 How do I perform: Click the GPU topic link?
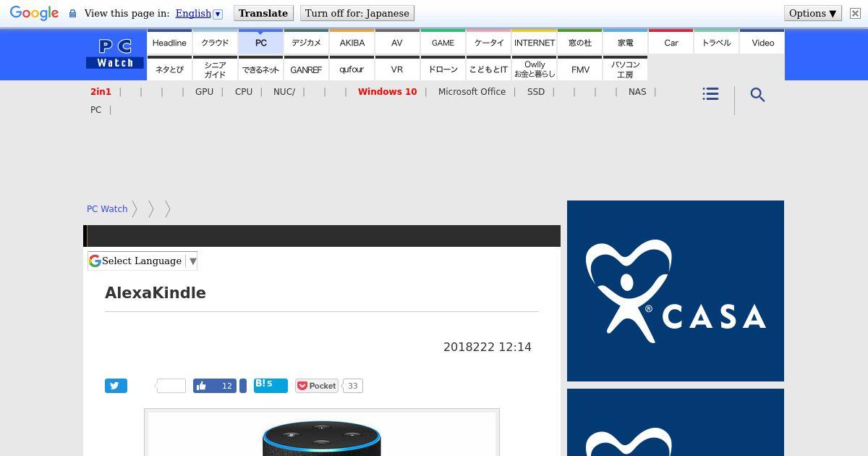pos(204,92)
